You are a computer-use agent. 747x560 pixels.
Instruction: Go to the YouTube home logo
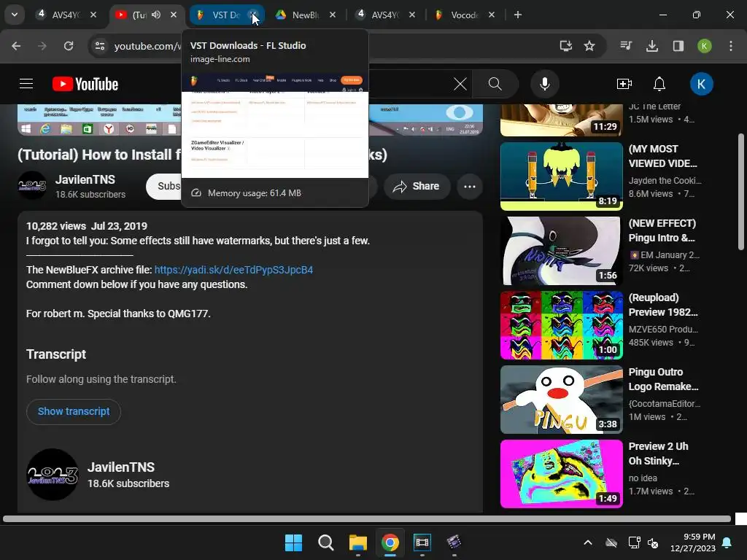click(85, 84)
